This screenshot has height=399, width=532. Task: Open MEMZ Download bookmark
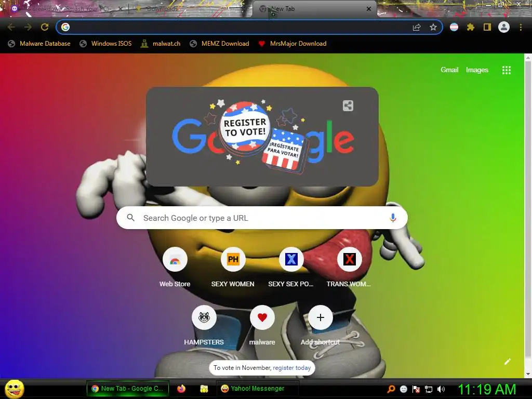coord(220,44)
